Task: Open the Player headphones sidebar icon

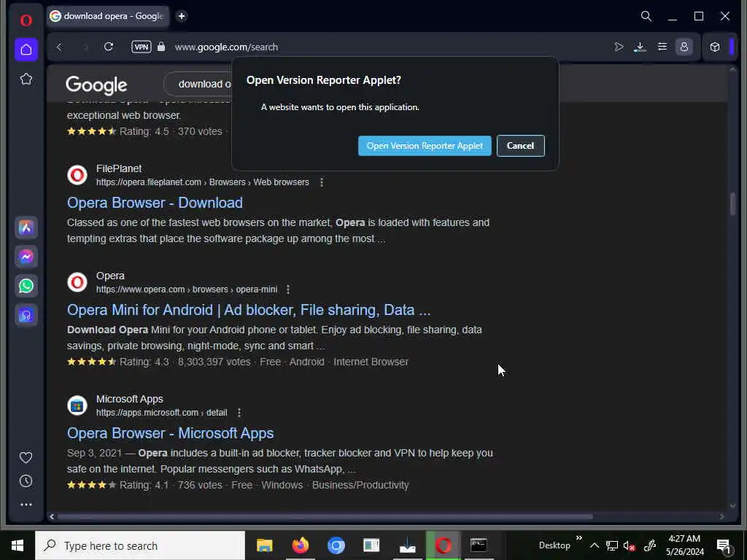Action: 26,315
